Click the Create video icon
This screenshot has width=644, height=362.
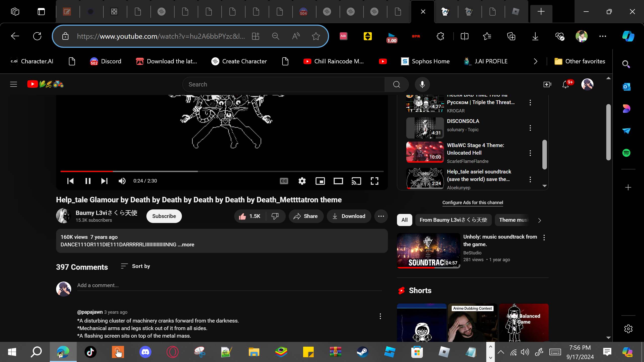[547, 84]
